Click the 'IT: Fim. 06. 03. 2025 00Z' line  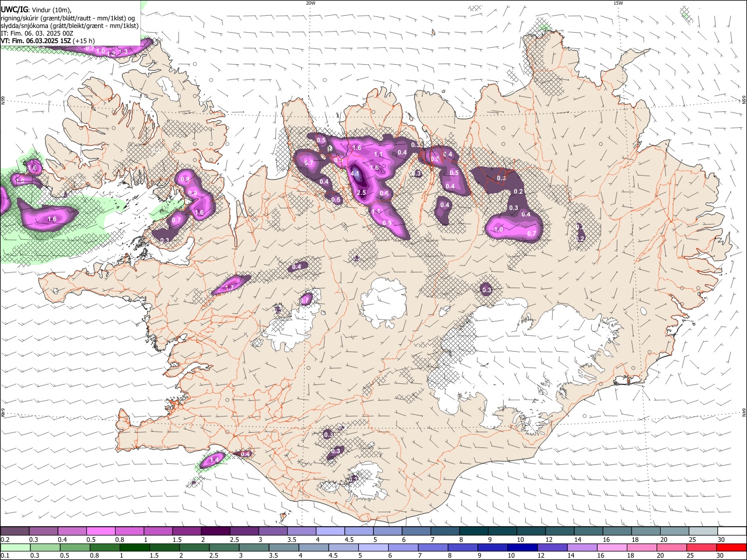point(37,33)
